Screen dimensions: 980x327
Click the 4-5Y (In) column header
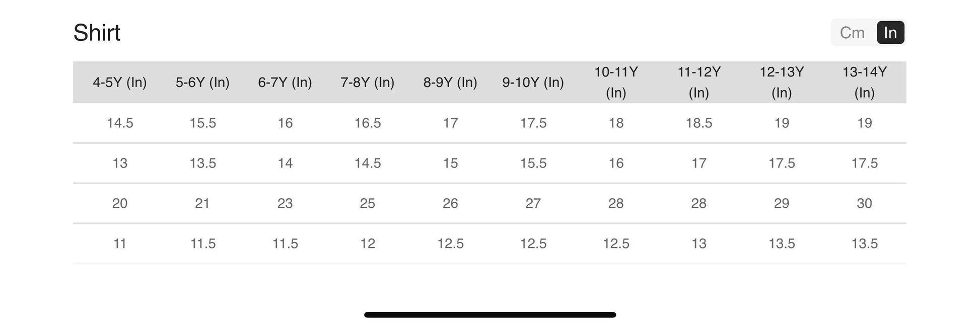coord(120,82)
